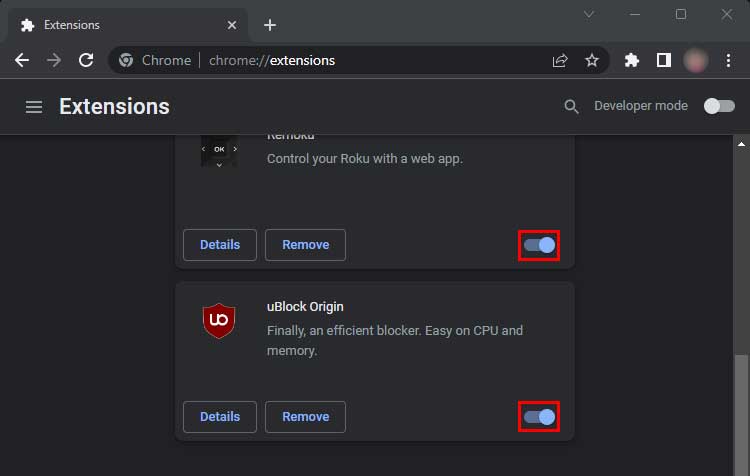Click the share page icon in address bar
The width and height of the screenshot is (750, 476).
pyautogui.click(x=560, y=60)
